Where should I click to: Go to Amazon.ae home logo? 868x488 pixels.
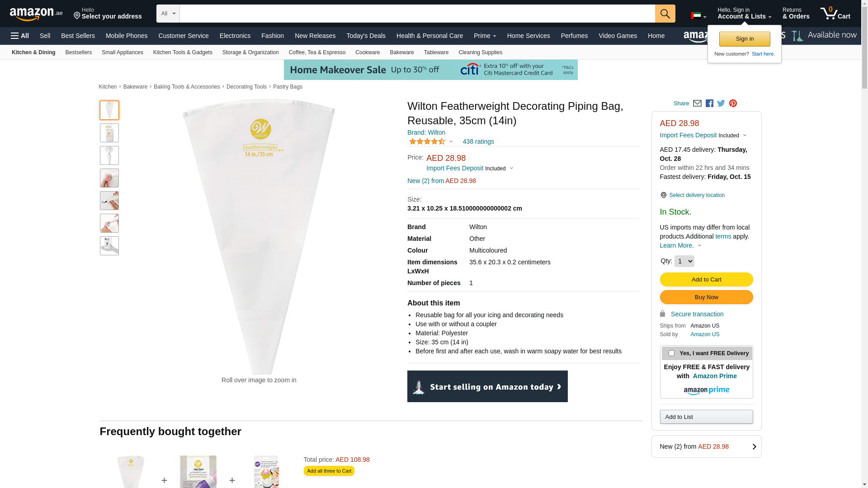click(36, 14)
